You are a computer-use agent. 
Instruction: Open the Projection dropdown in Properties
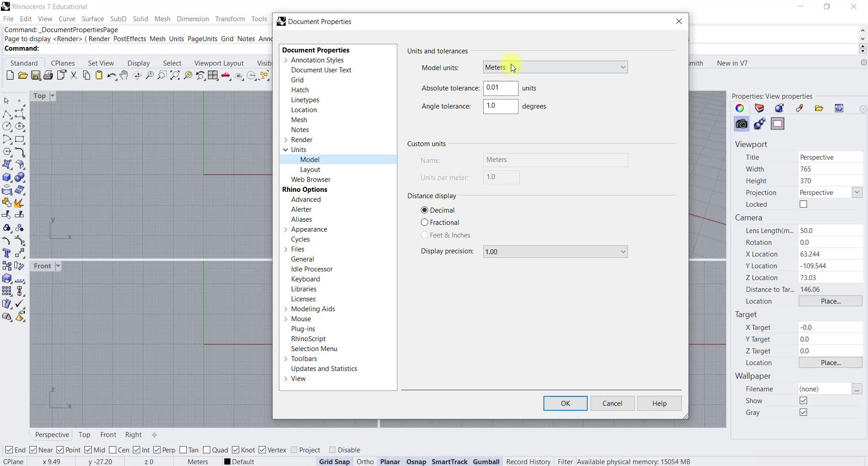pos(857,193)
